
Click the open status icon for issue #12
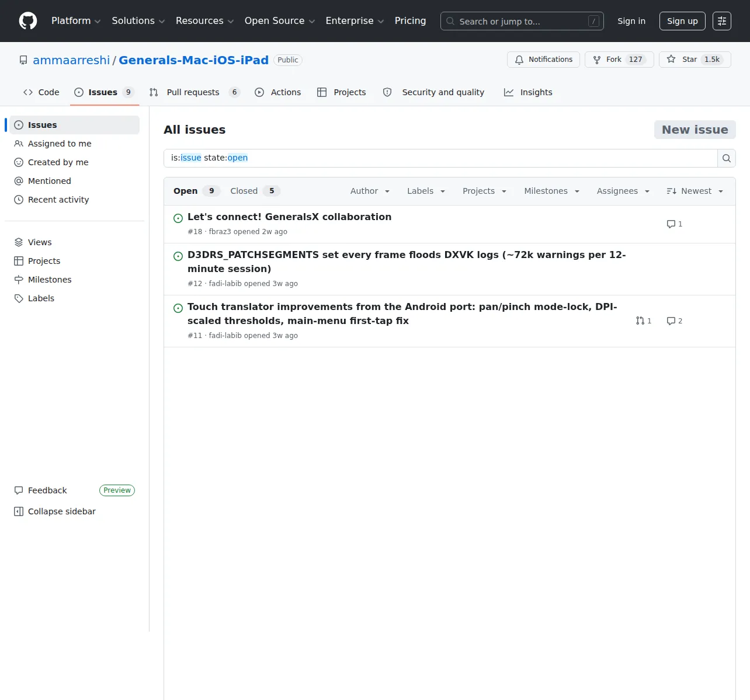pyautogui.click(x=178, y=256)
